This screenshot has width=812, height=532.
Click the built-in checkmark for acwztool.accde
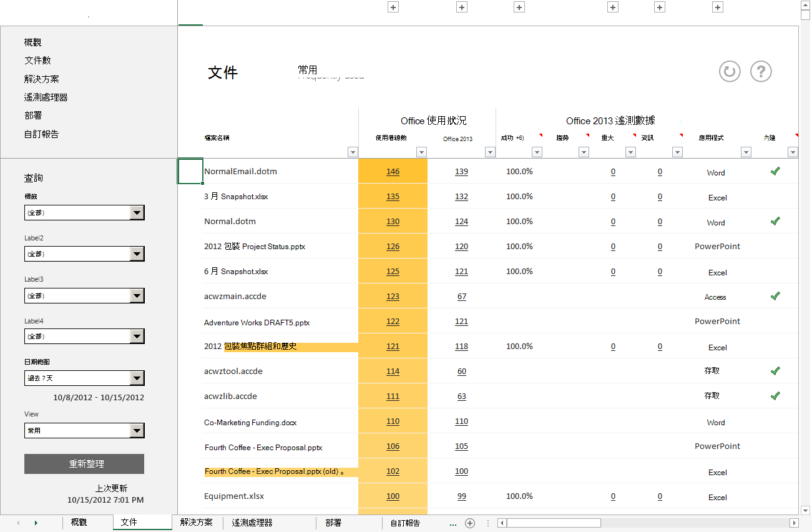(x=775, y=370)
